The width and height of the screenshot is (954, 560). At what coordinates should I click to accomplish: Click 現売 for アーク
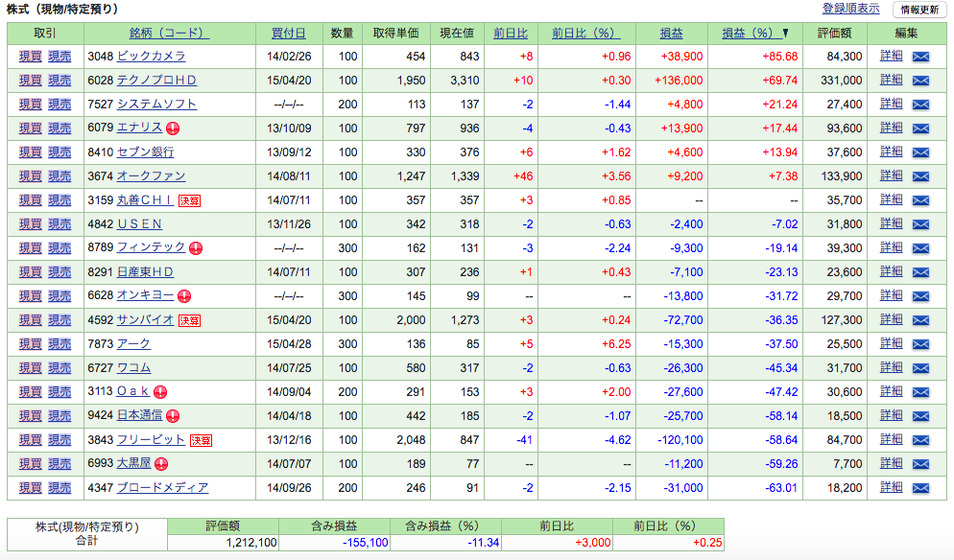coord(60,344)
